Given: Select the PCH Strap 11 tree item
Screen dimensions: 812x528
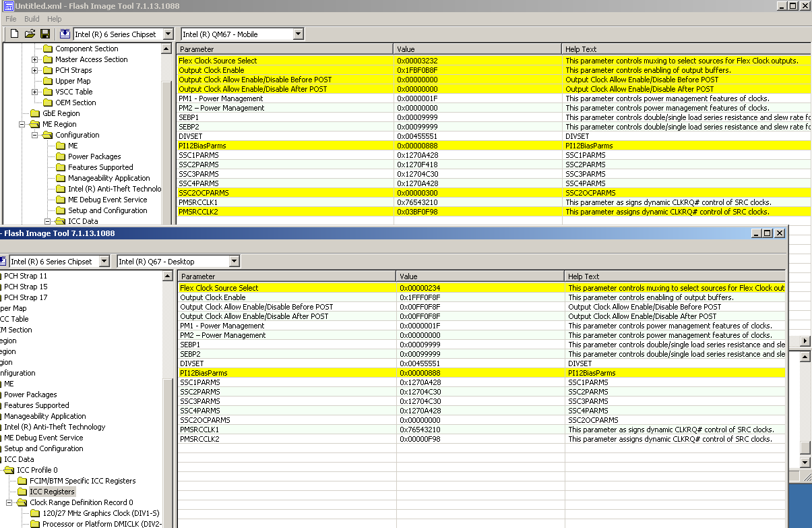Looking at the screenshot, I should click(x=26, y=276).
